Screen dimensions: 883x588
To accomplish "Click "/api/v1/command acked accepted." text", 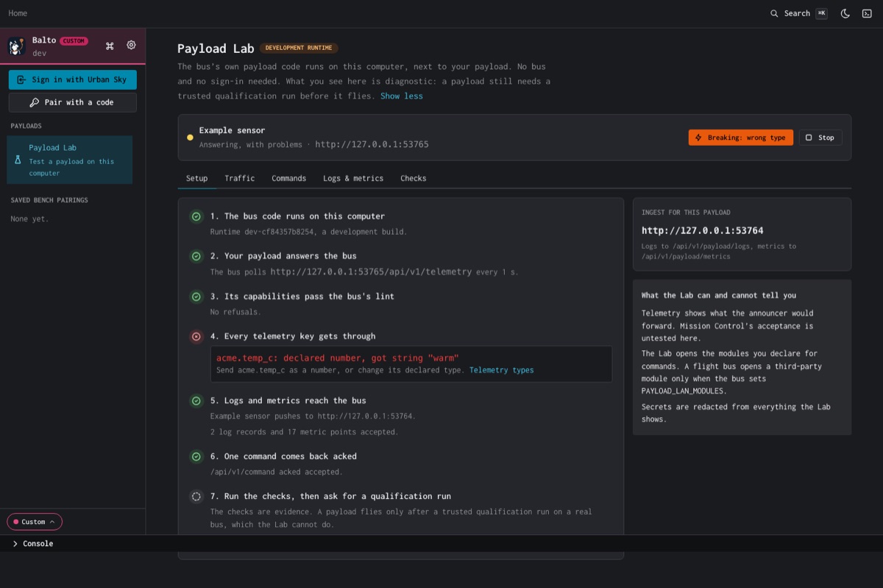I will [277, 472].
